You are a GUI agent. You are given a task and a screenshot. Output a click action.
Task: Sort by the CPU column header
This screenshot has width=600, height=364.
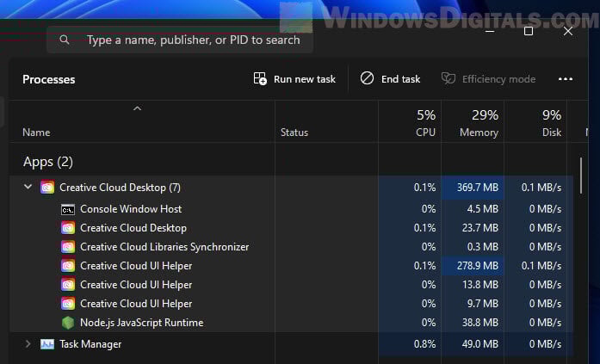pos(410,121)
